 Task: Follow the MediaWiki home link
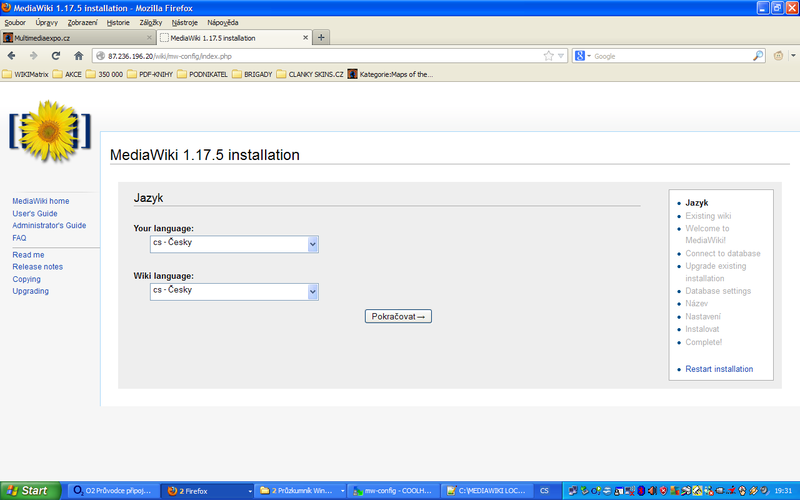click(x=41, y=201)
